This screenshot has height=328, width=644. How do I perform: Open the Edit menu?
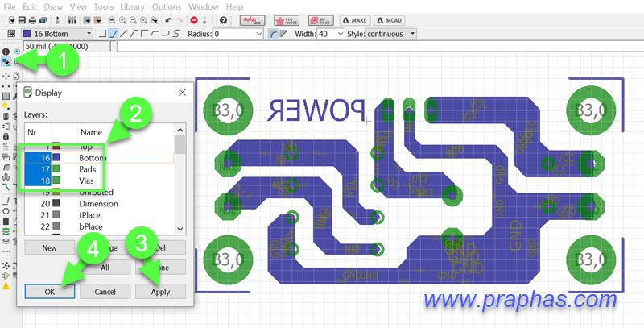click(x=29, y=7)
